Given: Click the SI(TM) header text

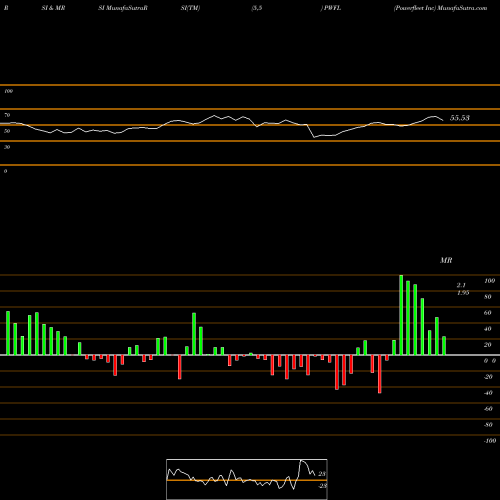Looking at the screenshot, I should coord(190,8).
